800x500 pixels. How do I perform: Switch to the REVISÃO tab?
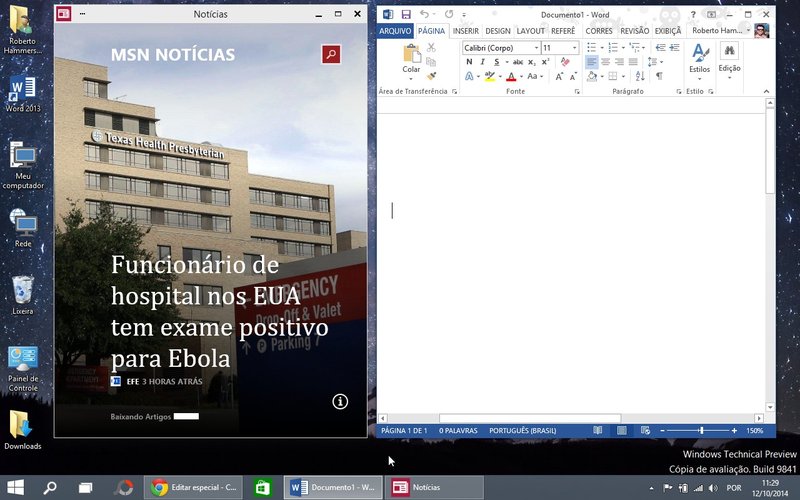(x=635, y=31)
